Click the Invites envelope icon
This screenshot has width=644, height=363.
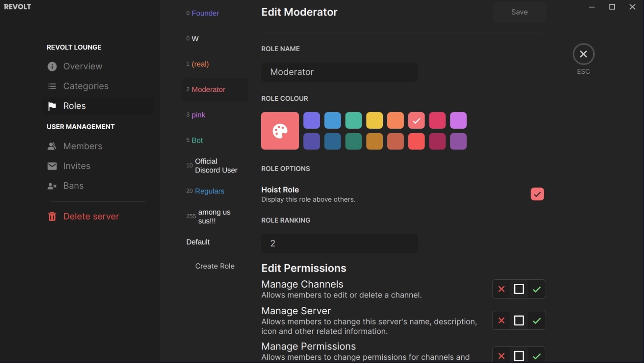tap(52, 166)
